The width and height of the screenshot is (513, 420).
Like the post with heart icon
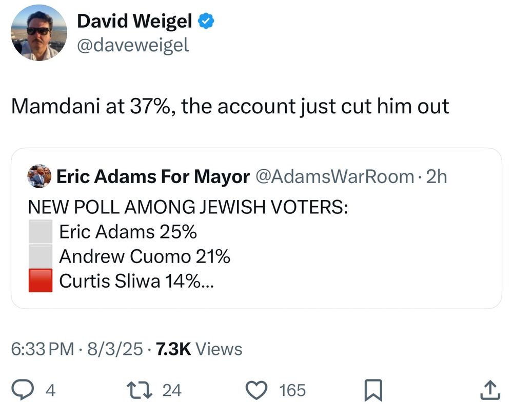[x=256, y=390]
